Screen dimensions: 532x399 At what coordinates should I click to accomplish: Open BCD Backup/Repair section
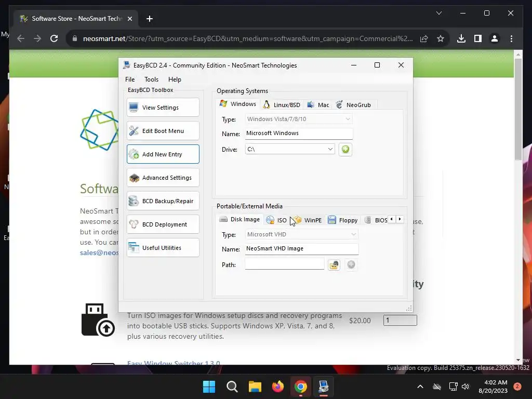tap(163, 201)
